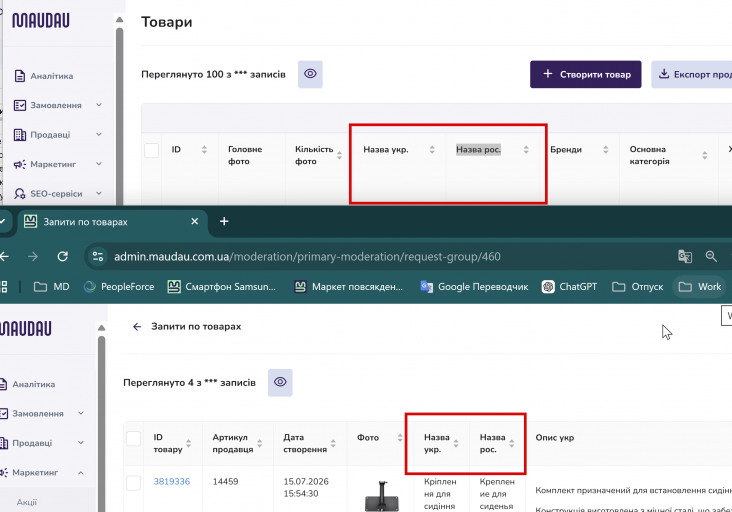
Task: Click product photo thumbnail in row 3819336
Action: point(381,497)
